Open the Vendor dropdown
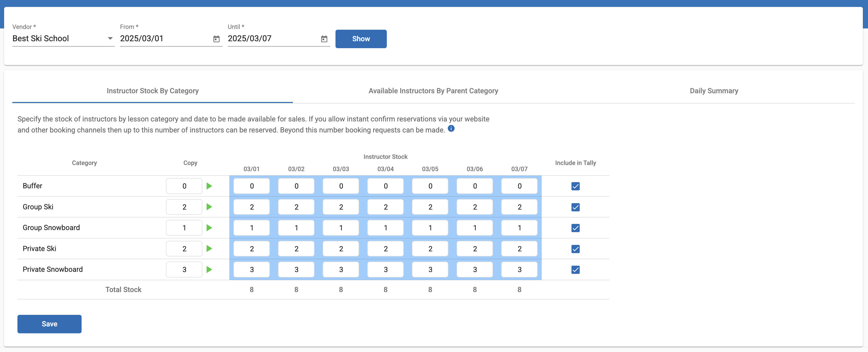Viewport: 868px width, 352px height. [x=63, y=39]
